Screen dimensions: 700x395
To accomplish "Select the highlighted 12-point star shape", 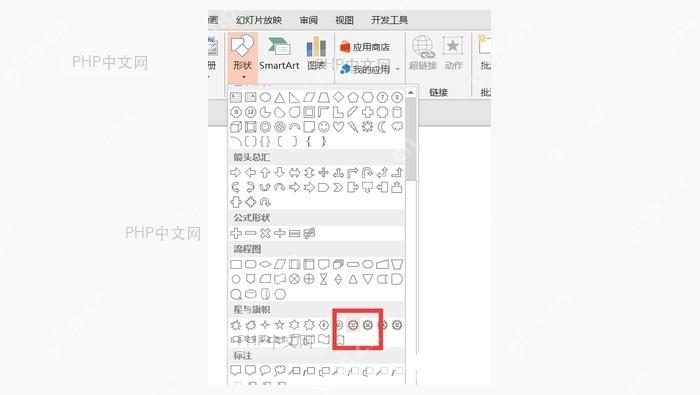I will pyautogui.click(x=353, y=325).
